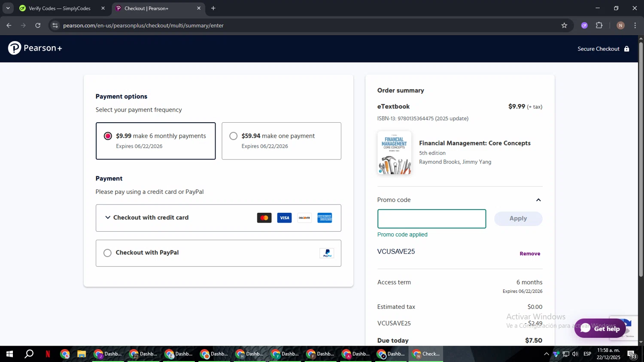This screenshot has width=644, height=362.
Task: Choose Checkout with PayPal radio button
Action: pyautogui.click(x=108, y=253)
